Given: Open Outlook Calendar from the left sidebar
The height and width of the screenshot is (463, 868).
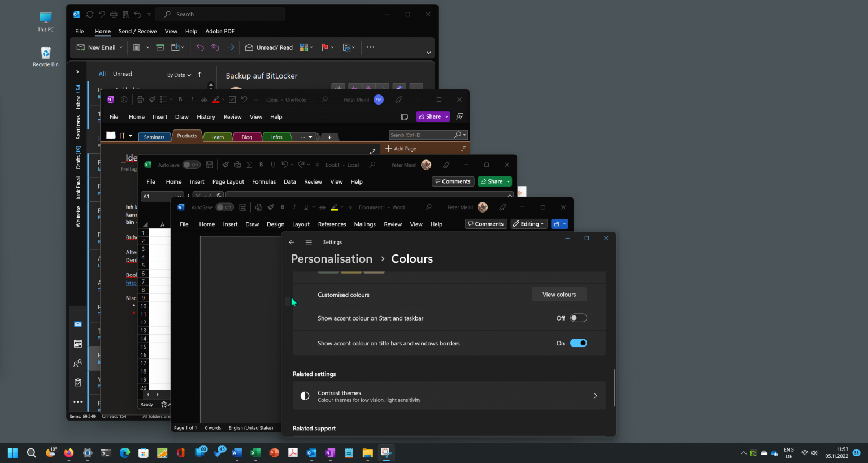Looking at the screenshot, I should pos(78,344).
